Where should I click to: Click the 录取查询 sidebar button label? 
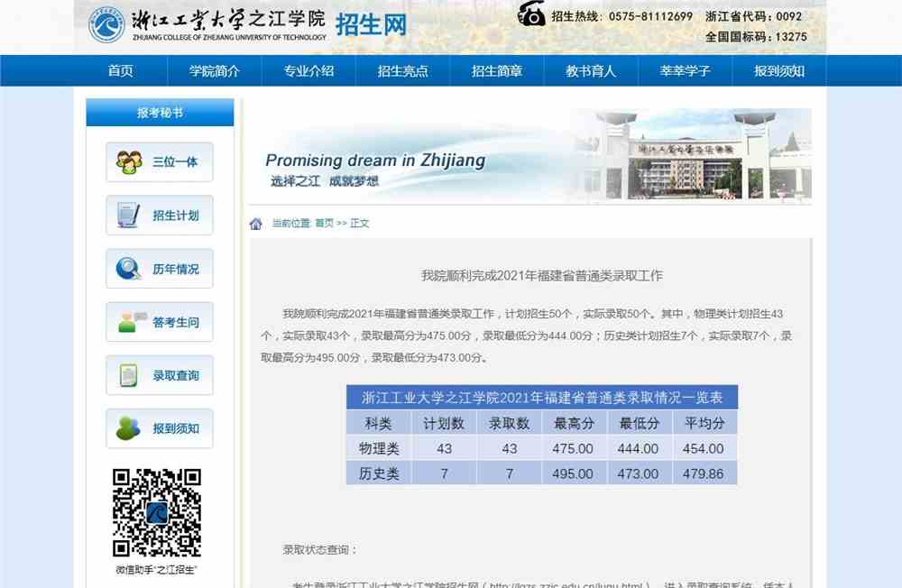pyautogui.click(x=176, y=376)
